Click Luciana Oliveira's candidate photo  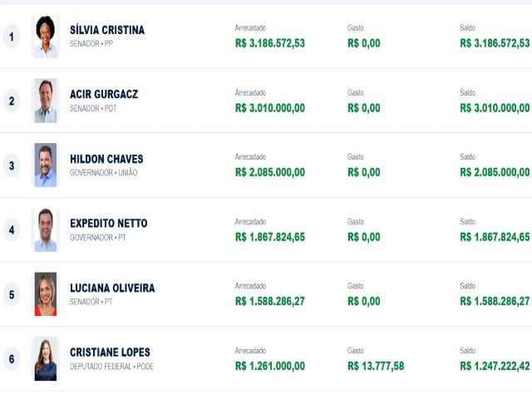coord(46,294)
